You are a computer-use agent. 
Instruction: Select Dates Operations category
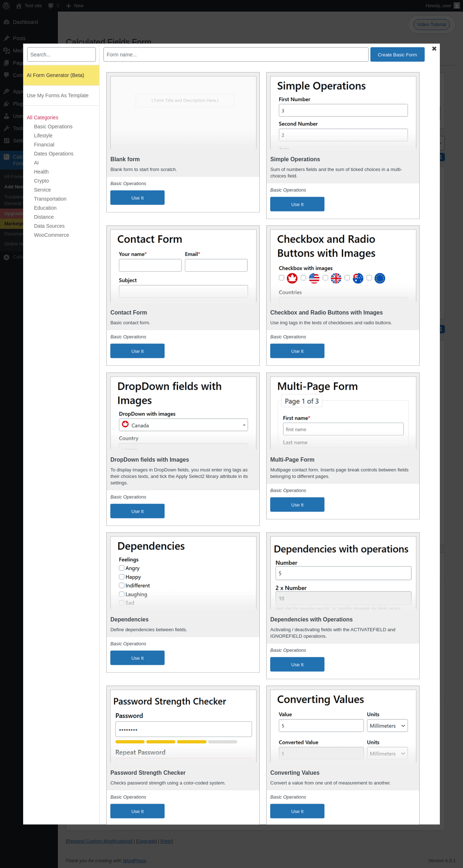click(54, 154)
